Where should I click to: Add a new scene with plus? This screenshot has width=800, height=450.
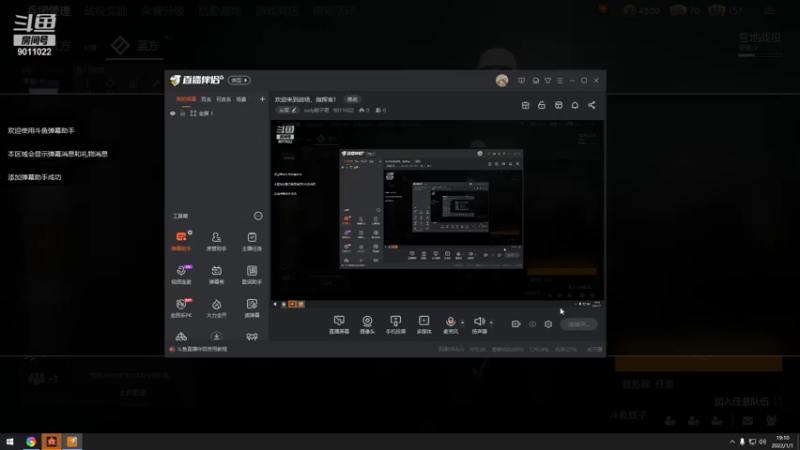(262, 99)
